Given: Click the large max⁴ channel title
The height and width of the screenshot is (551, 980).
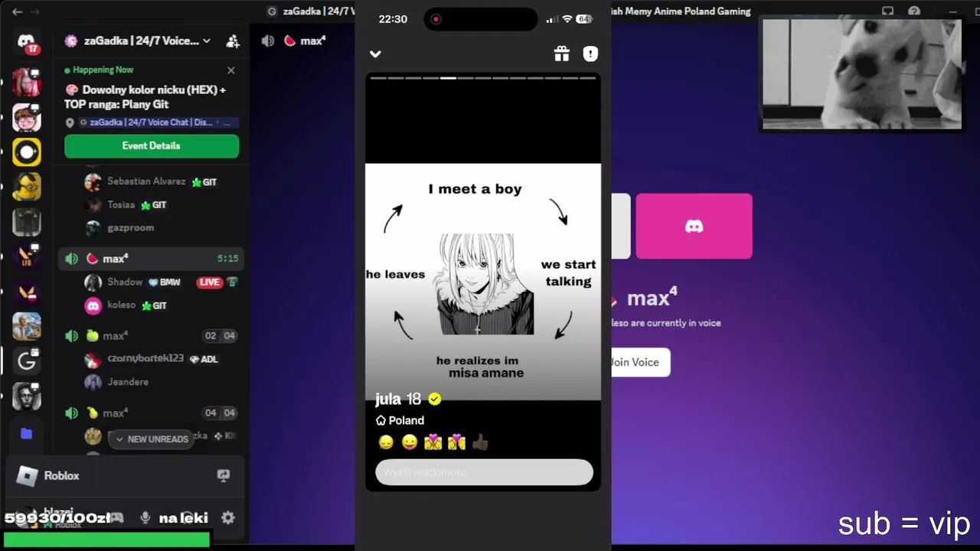Looking at the screenshot, I should click(x=652, y=298).
